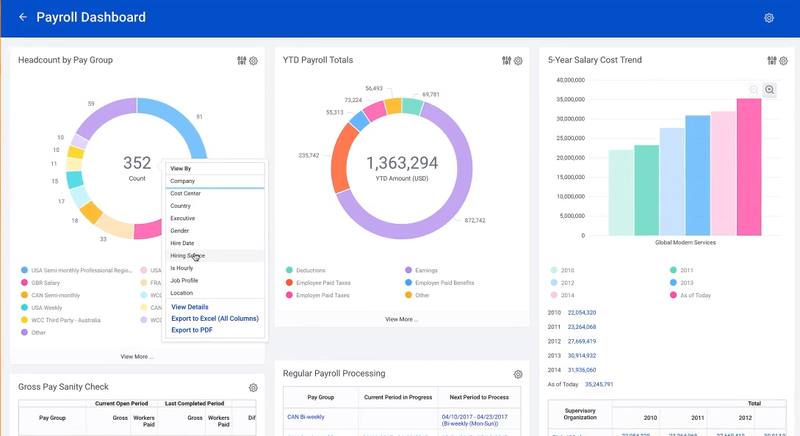Click the orange 235,742 donut segment
This screenshot has height=436, width=800.
[x=342, y=159]
